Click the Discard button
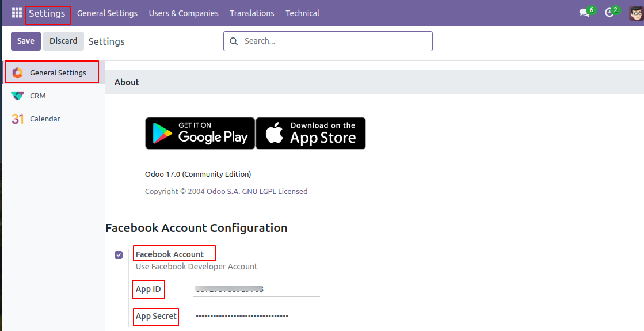This screenshot has height=331, width=644. (x=63, y=41)
